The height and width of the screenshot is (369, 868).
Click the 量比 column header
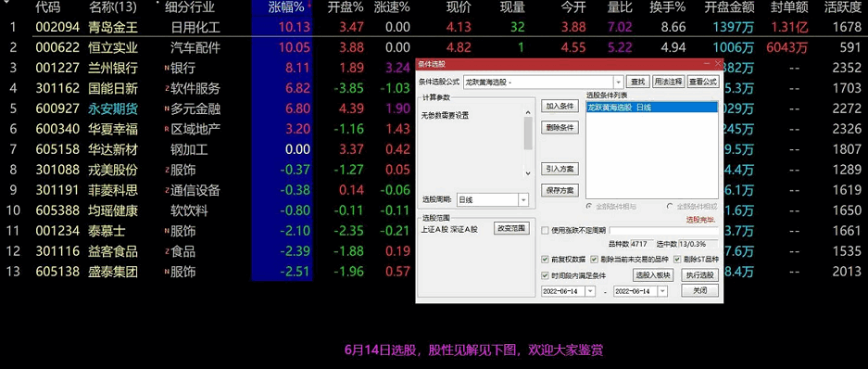click(x=620, y=7)
